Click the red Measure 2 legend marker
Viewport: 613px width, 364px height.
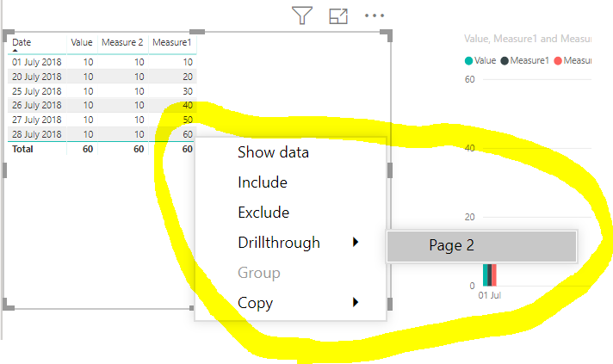click(x=558, y=61)
